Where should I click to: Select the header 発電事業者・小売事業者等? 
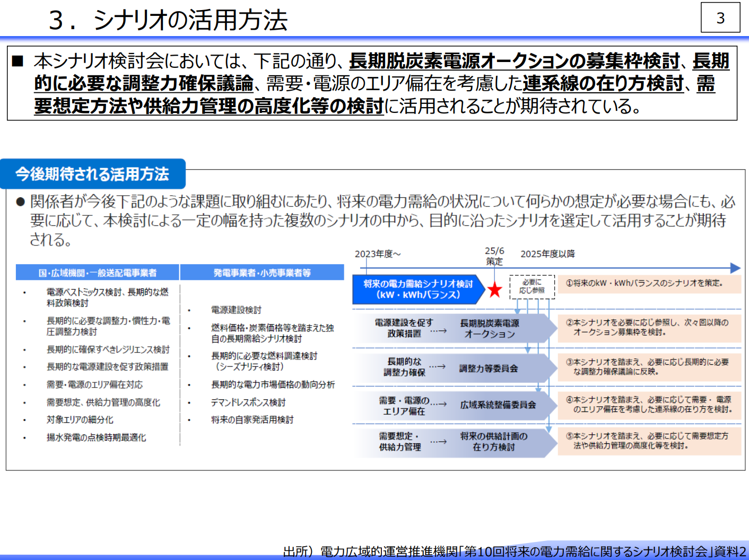coord(262,273)
